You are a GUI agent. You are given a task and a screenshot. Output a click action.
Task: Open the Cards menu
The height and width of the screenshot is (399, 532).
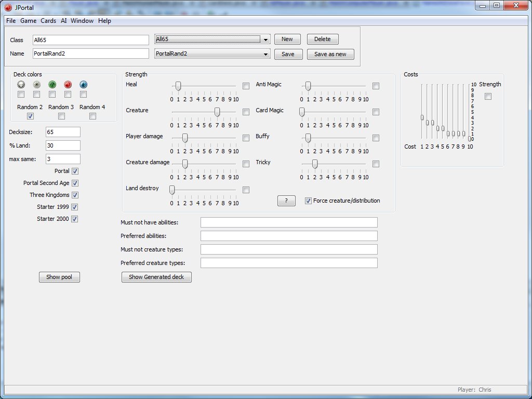(48, 21)
